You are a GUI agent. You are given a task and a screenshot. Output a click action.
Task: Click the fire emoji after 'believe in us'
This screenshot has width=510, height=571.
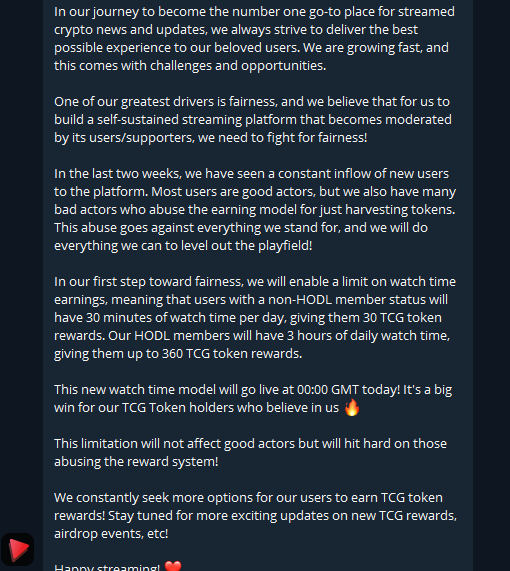[x=352, y=407]
